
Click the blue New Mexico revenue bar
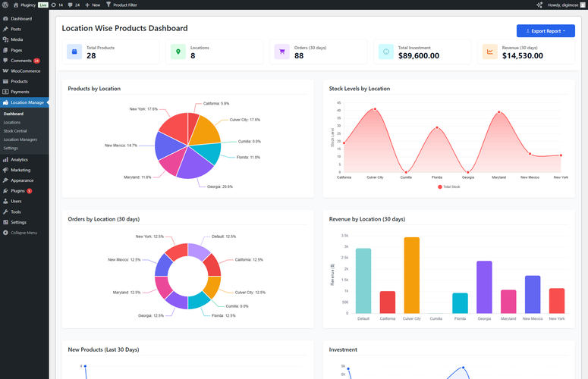coord(533,295)
